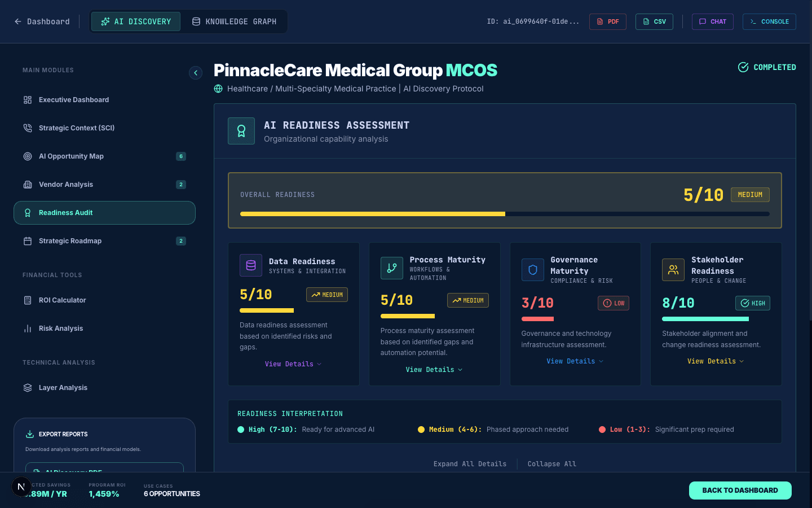Screen dimensions: 812x508
Task: Open Strategic Roadmap module
Action: 104,241
